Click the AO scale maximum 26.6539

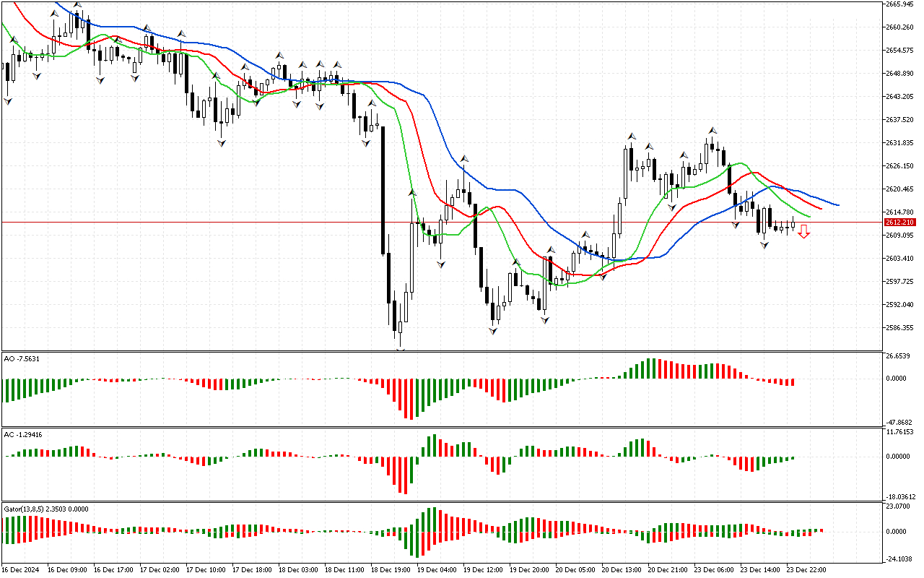pyautogui.click(x=898, y=357)
